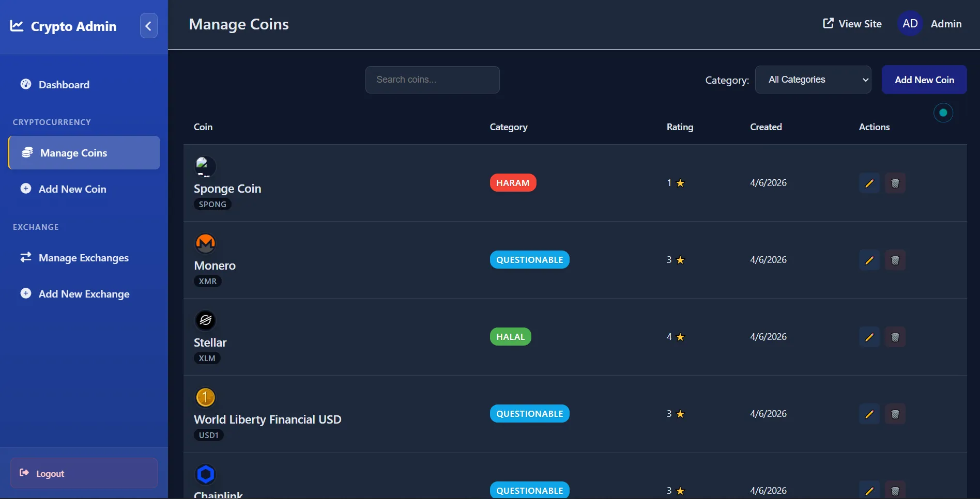Image resolution: width=980 pixels, height=499 pixels.
Task: Edit Stellar with pencil icon
Action: tap(869, 337)
